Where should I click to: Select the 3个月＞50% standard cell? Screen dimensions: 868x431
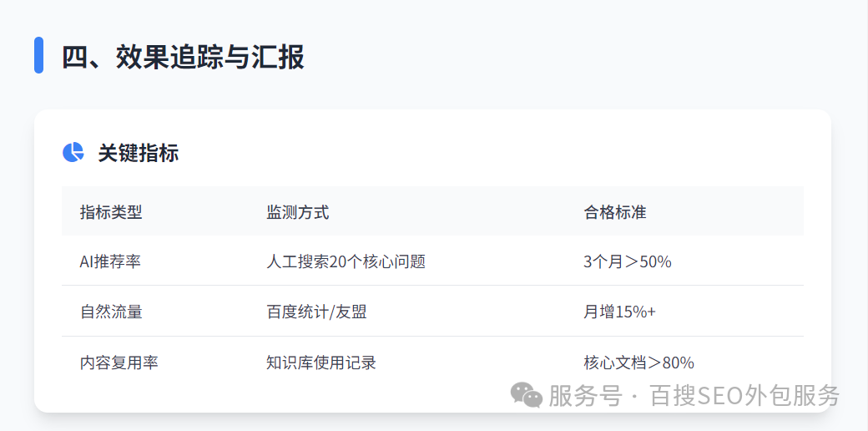[628, 261]
